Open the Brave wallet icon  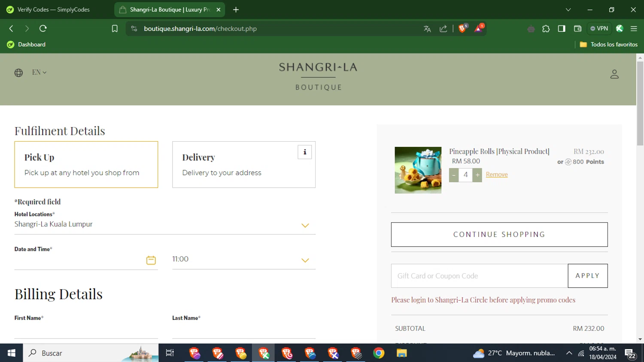(577, 29)
